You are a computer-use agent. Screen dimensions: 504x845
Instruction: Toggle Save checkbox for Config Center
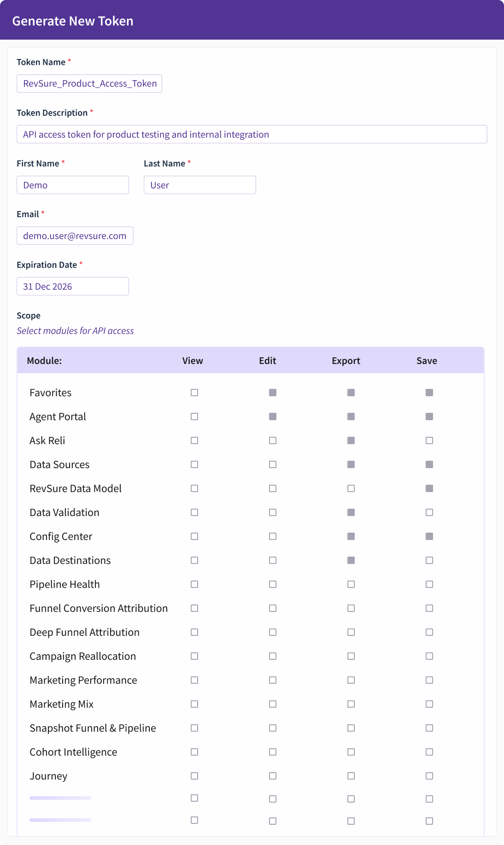(429, 536)
